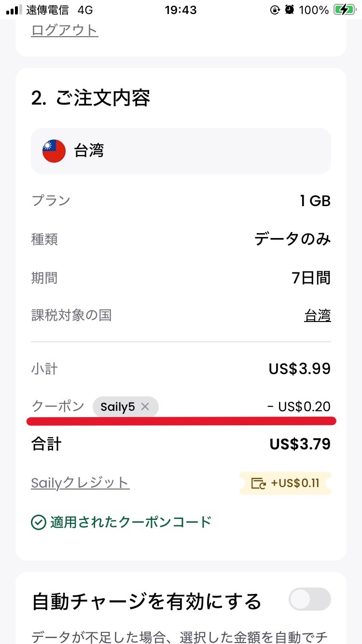Tap the wallet credit icon badge
The height and width of the screenshot is (644, 362).
pos(259,483)
